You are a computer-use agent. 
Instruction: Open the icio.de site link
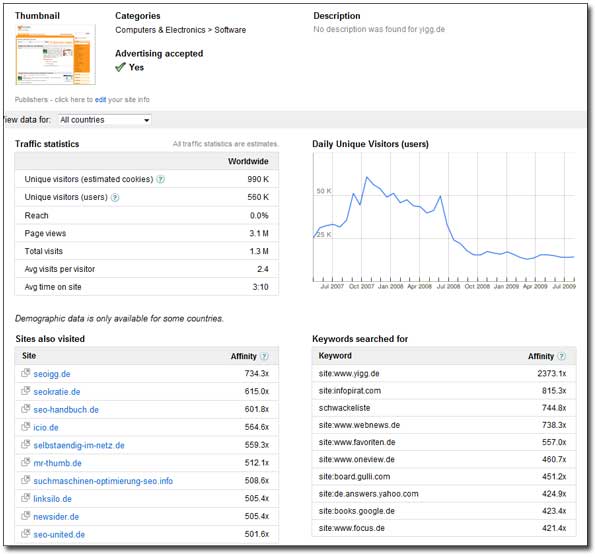[x=46, y=428]
